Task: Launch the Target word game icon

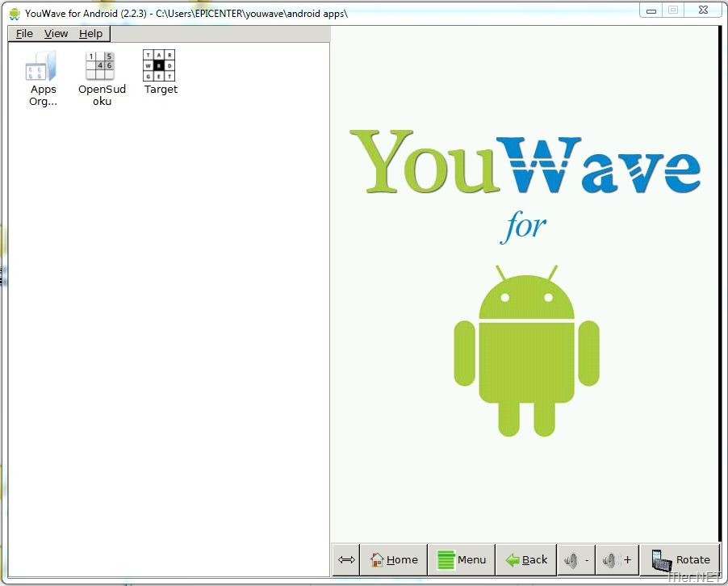Action: [159, 65]
